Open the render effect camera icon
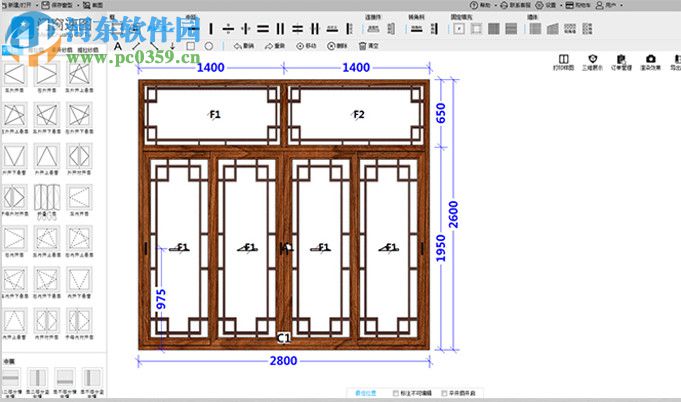 click(651, 62)
